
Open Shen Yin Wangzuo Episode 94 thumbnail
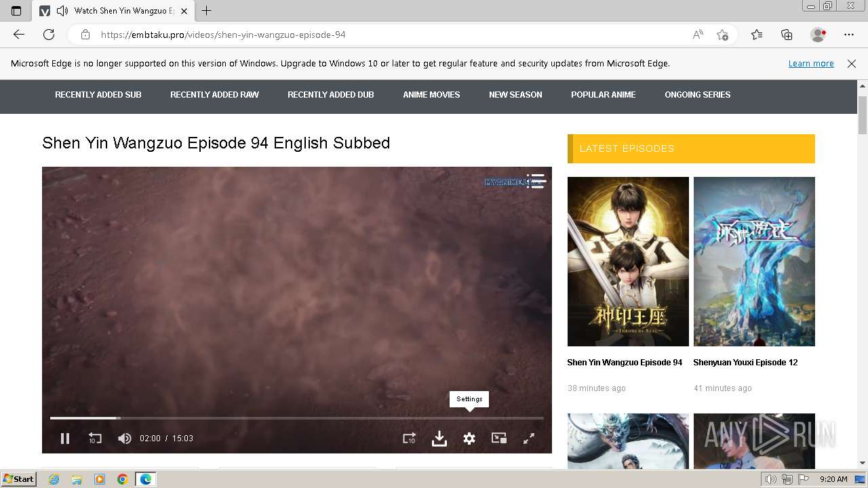click(x=628, y=262)
